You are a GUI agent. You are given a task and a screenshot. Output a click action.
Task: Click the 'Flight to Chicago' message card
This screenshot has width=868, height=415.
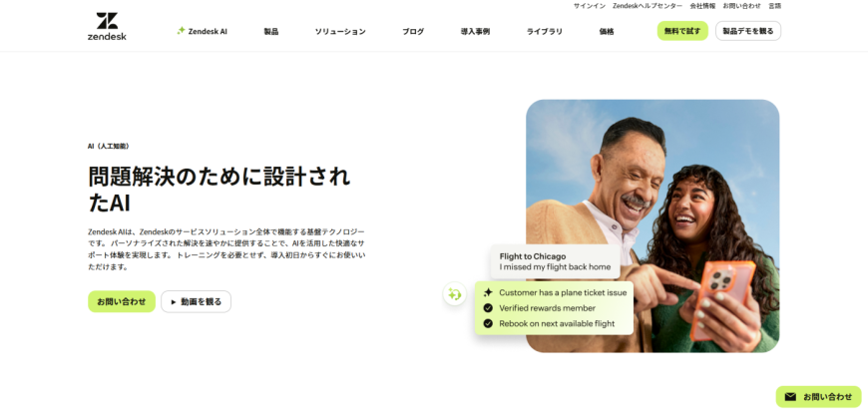coord(556,261)
